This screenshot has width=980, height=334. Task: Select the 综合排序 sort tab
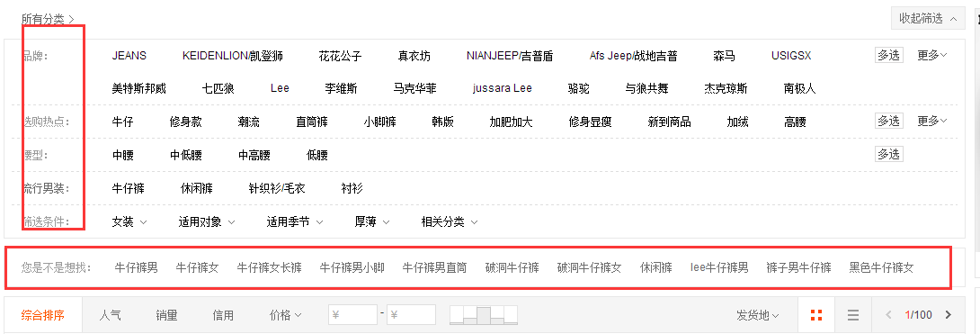point(42,315)
